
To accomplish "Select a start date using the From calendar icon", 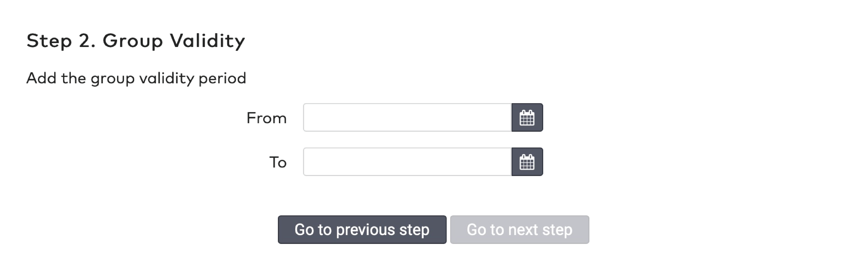I will pyautogui.click(x=527, y=117).
